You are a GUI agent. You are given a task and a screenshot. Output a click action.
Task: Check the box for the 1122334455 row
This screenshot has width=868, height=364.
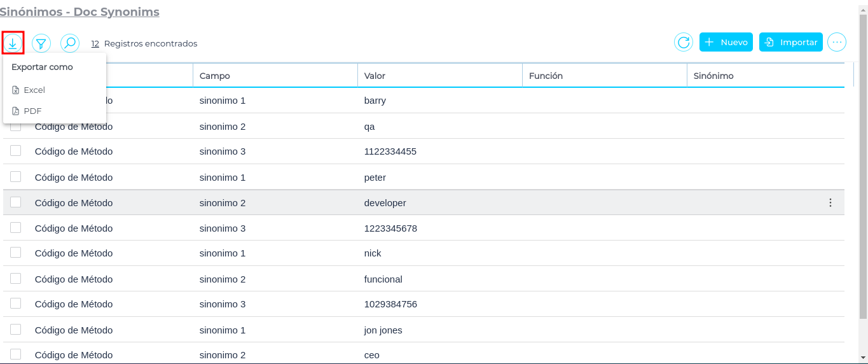pyautogui.click(x=16, y=151)
